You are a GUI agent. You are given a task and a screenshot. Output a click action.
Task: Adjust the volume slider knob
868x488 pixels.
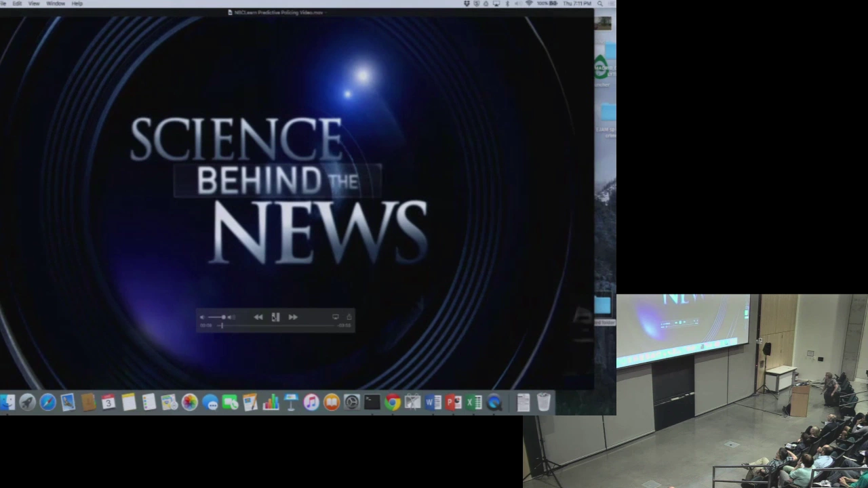tap(223, 317)
